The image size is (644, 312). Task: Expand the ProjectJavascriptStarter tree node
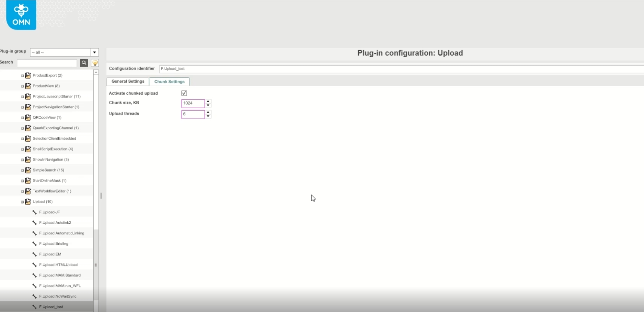[22, 96]
